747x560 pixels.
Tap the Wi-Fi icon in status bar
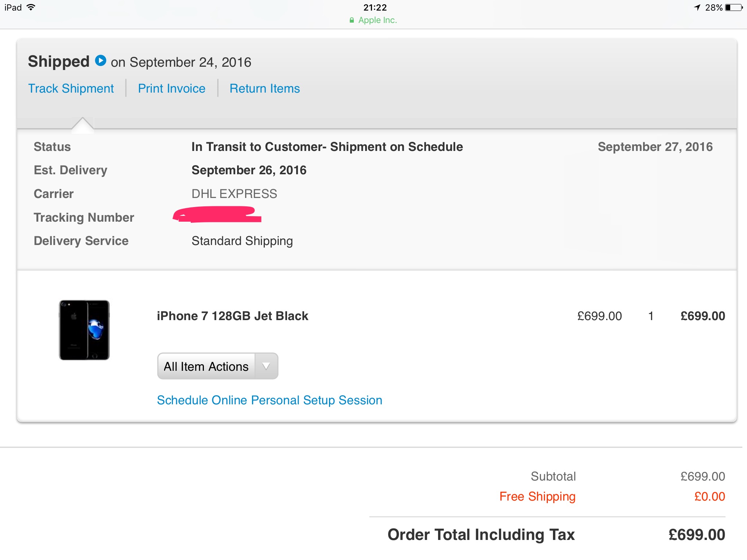coord(31,7)
